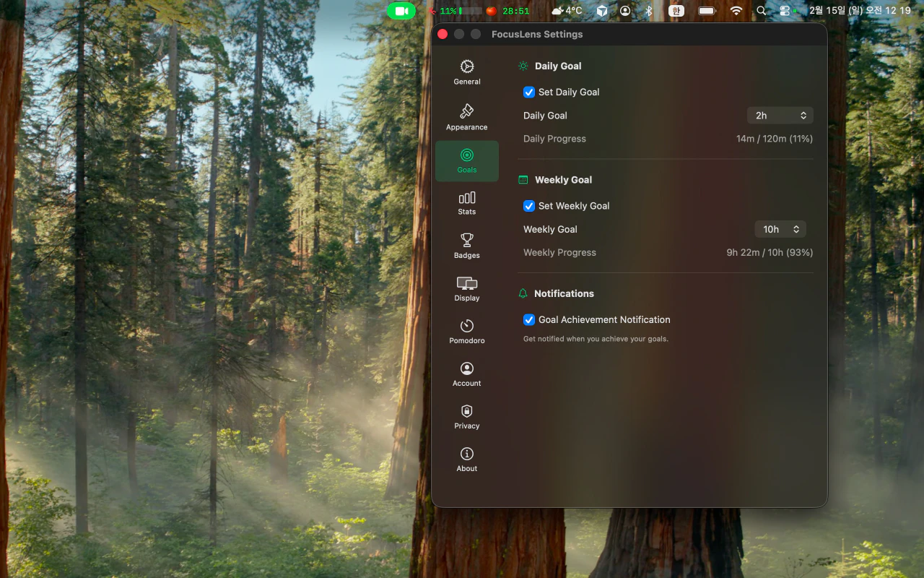The width and height of the screenshot is (924, 578).
Task: Show the About info pane
Action: [x=467, y=459]
